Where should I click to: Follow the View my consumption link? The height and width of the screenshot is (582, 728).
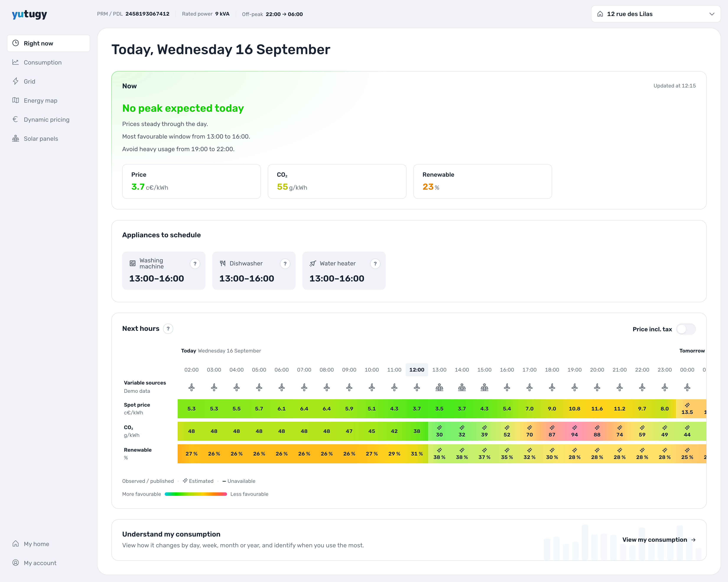659,540
